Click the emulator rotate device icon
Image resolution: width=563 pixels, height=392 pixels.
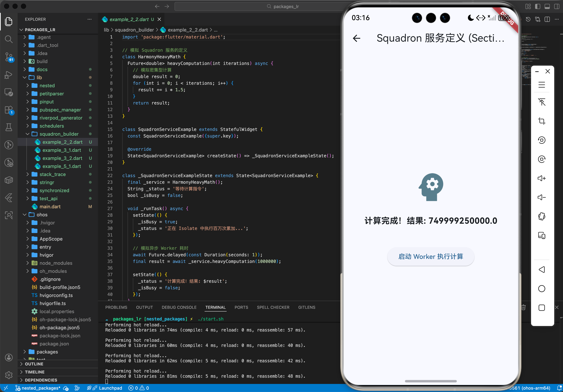[541, 216]
